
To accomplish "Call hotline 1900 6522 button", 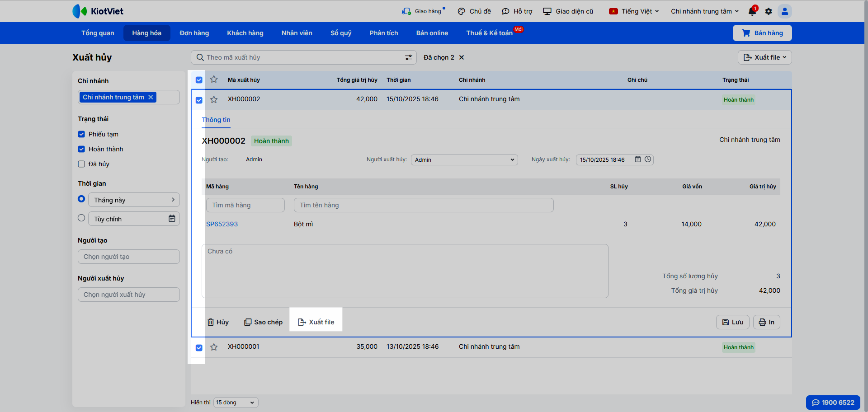I will tap(833, 403).
